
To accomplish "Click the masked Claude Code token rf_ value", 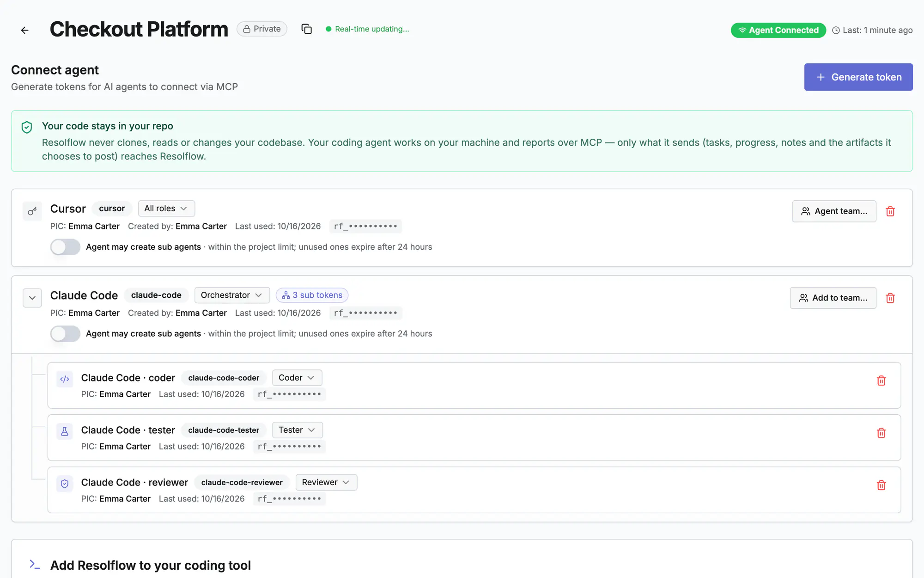I will coord(365,313).
